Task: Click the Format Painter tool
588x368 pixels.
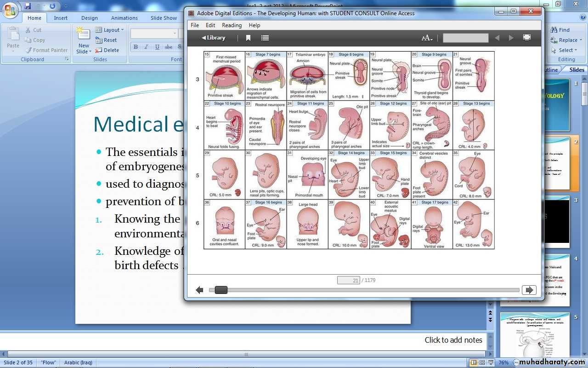Action: 46,50
